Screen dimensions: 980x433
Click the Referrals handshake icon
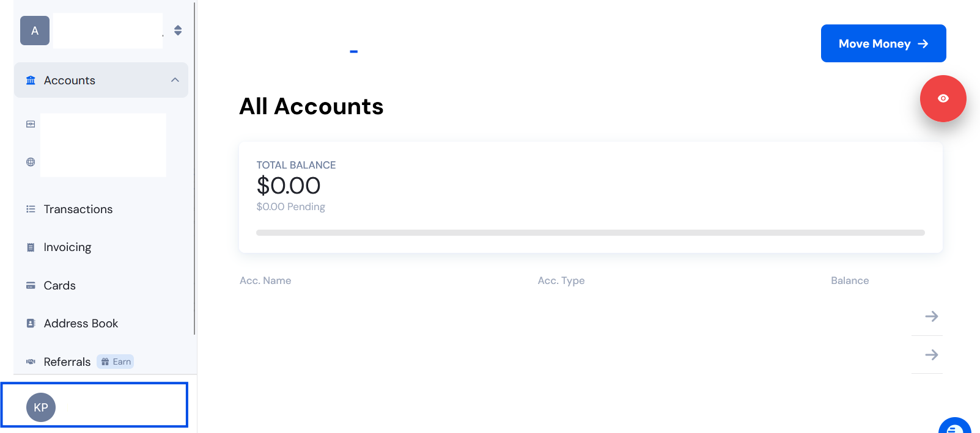pyautogui.click(x=31, y=362)
